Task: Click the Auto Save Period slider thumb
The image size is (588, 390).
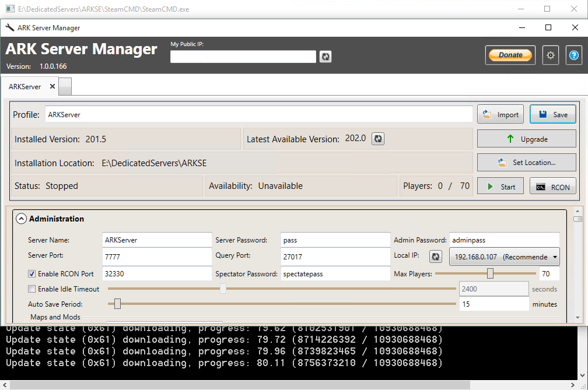Action: point(117,304)
